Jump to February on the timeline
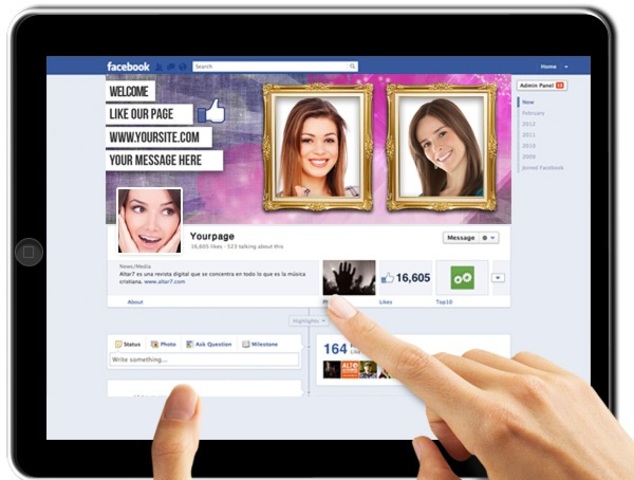Image resolution: width=634 pixels, height=480 pixels. (533, 113)
